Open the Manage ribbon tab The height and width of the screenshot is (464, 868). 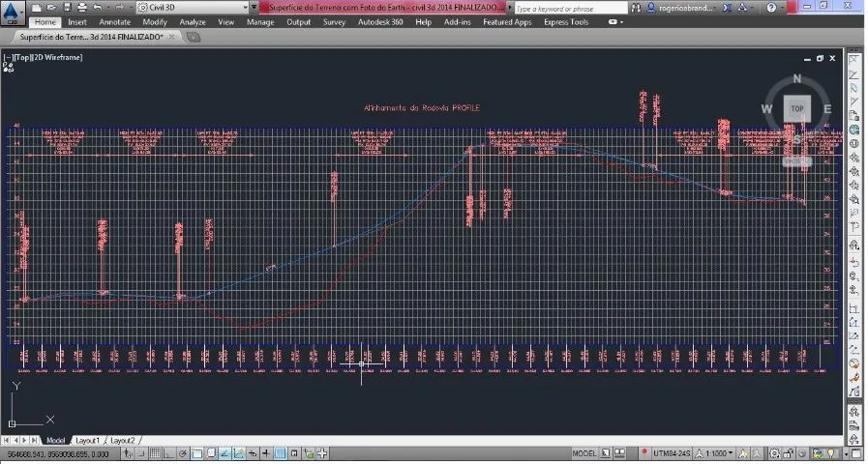259,22
